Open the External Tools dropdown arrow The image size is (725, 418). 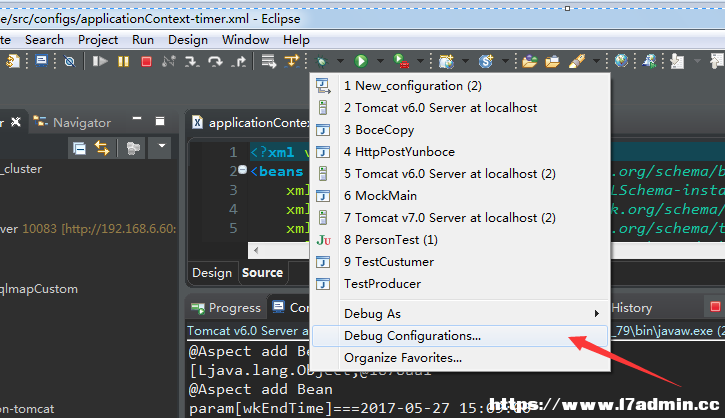pos(420,61)
